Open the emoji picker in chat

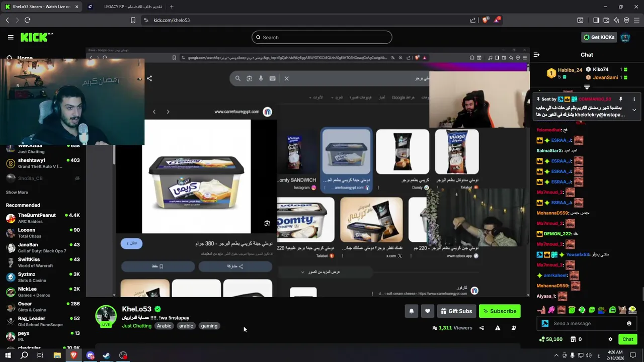[629, 323]
